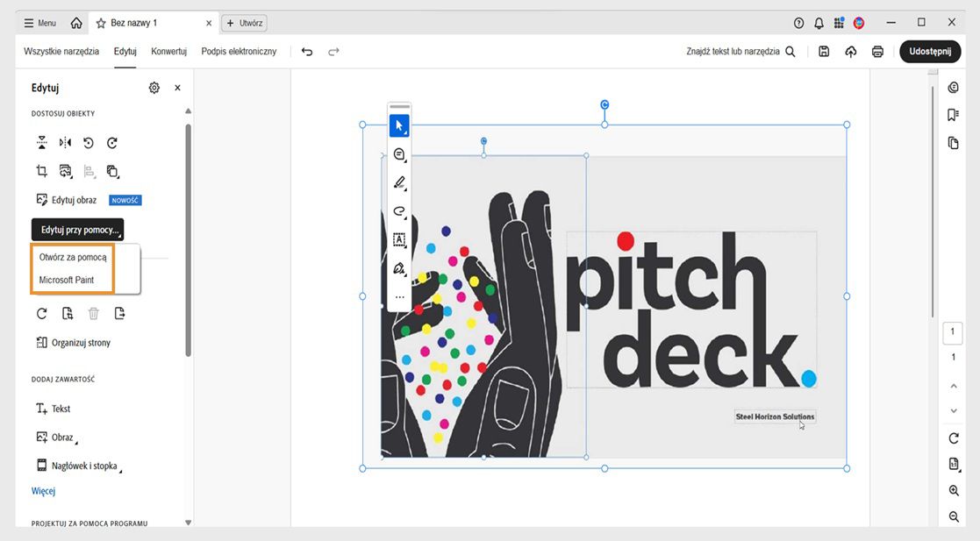Click the rotate view icon in right sidebar
980x541 pixels.
[954, 438]
